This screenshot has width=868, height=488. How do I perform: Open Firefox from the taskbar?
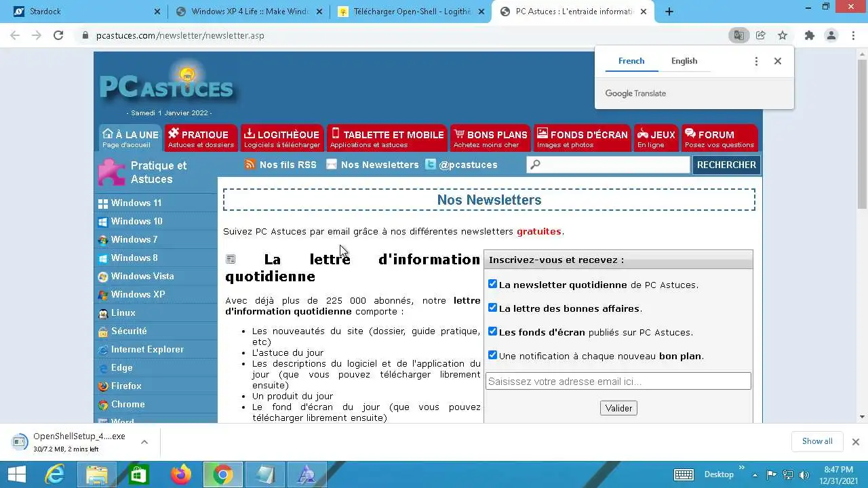click(181, 474)
